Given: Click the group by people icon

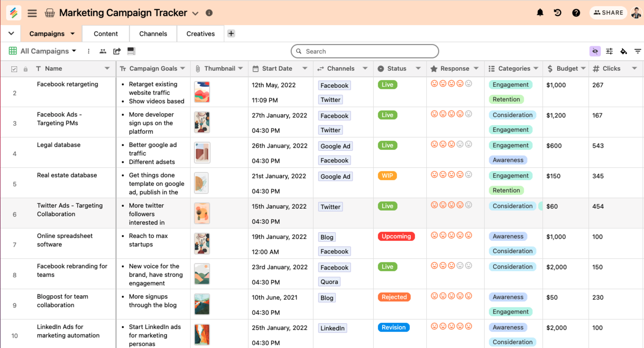Looking at the screenshot, I should tap(102, 51).
